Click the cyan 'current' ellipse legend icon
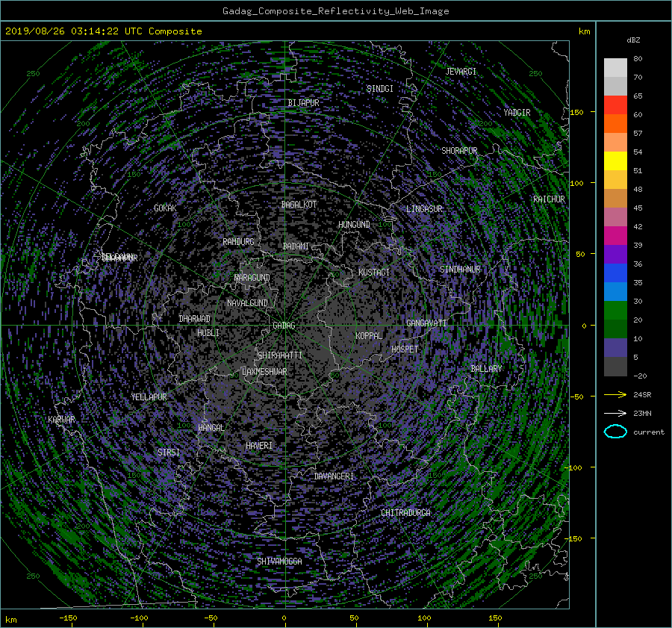672x628 pixels. click(x=615, y=432)
